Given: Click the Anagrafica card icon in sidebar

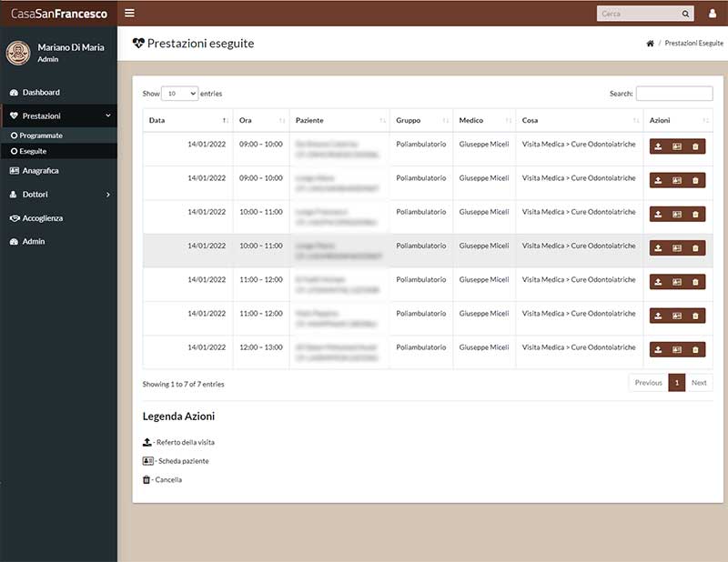Looking at the screenshot, I should click(14, 171).
